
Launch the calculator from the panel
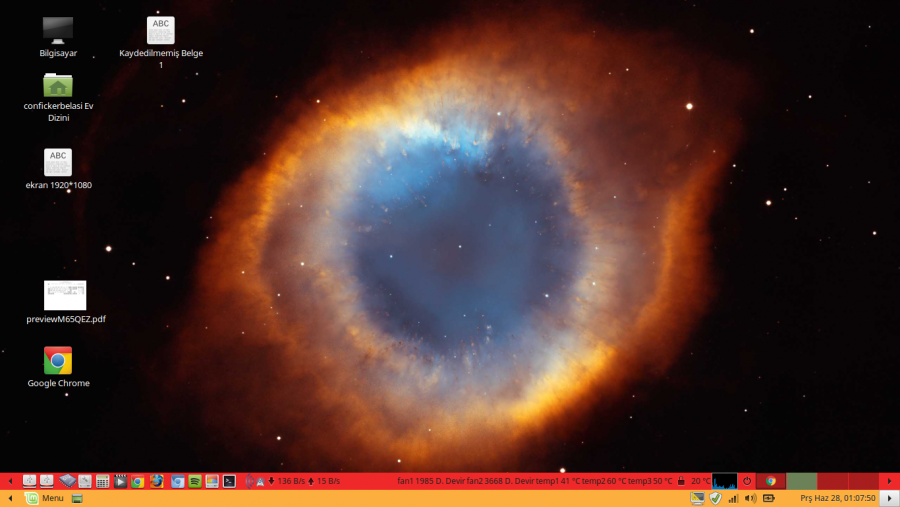click(103, 481)
